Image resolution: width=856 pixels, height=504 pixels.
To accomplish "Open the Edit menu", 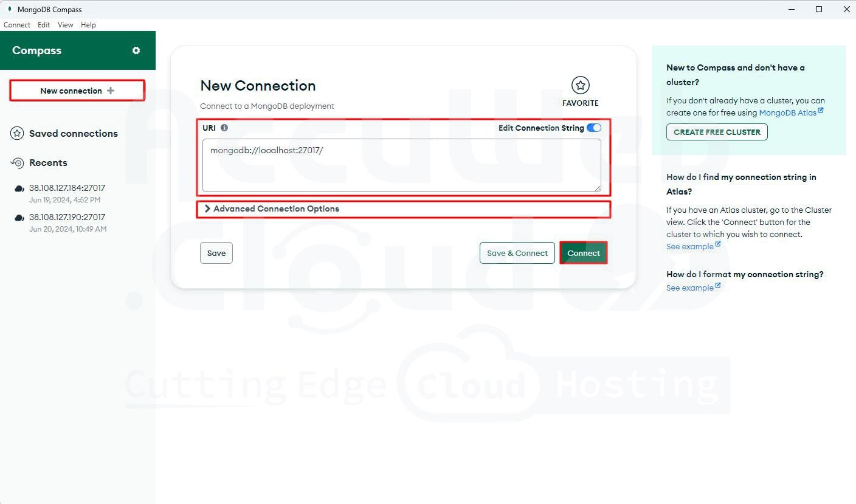I will point(44,25).
